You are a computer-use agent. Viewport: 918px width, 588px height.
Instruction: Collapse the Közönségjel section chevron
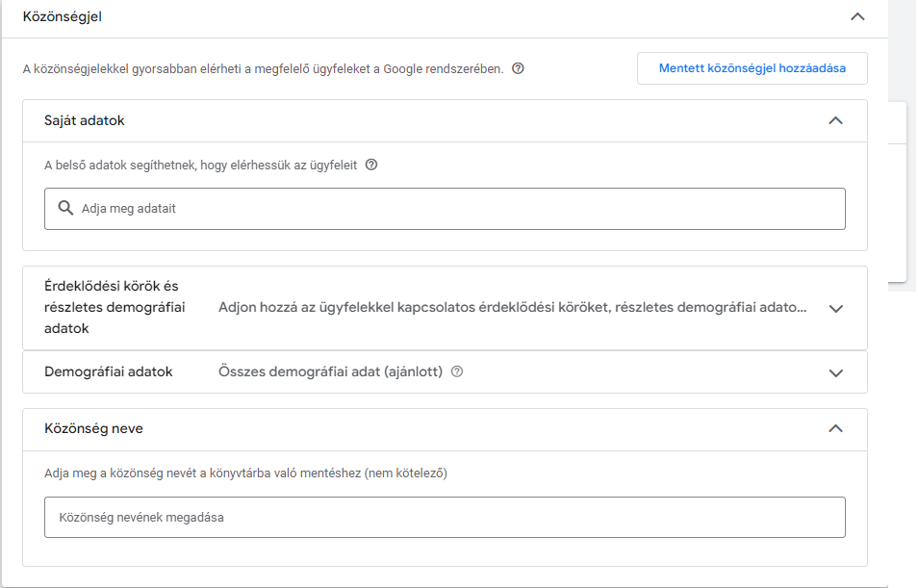pyautogui.click(x=857, y=16)
